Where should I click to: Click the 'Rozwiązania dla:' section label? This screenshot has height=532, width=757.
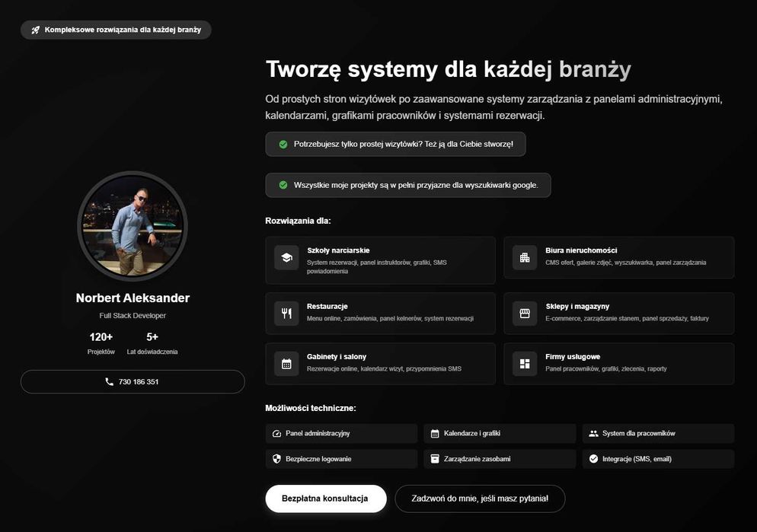(x=298, y=221)
